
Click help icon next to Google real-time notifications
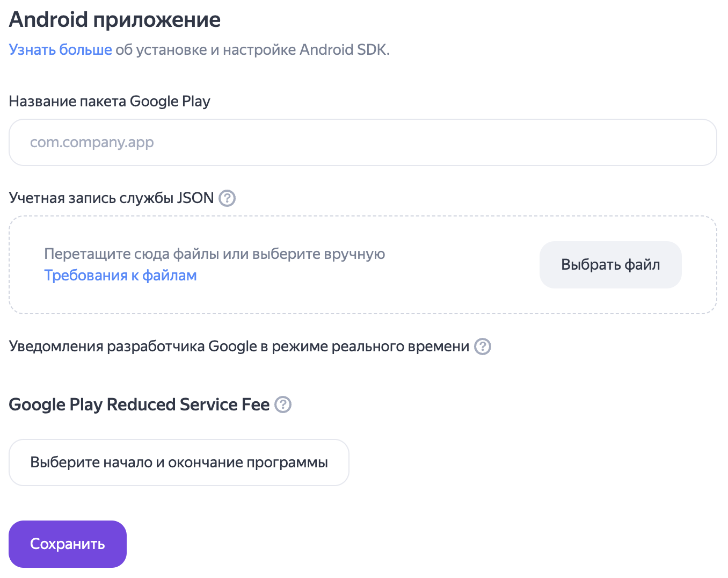(483, 346)
